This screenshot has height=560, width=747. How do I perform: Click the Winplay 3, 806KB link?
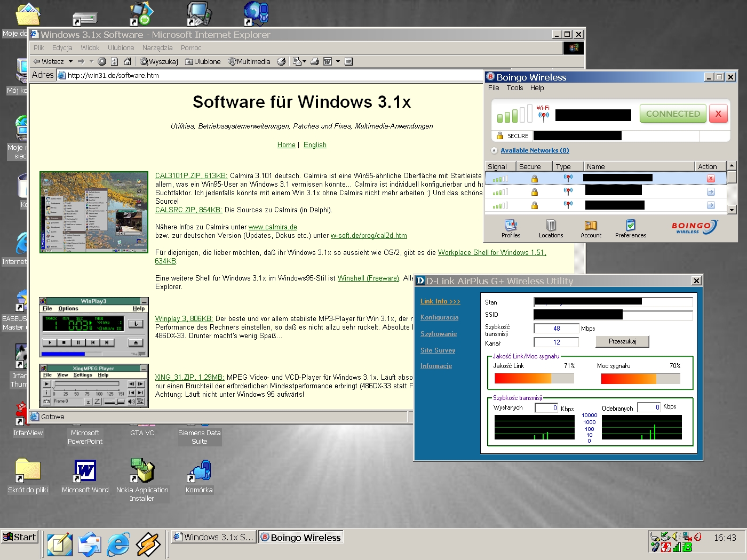click(184, 319)
